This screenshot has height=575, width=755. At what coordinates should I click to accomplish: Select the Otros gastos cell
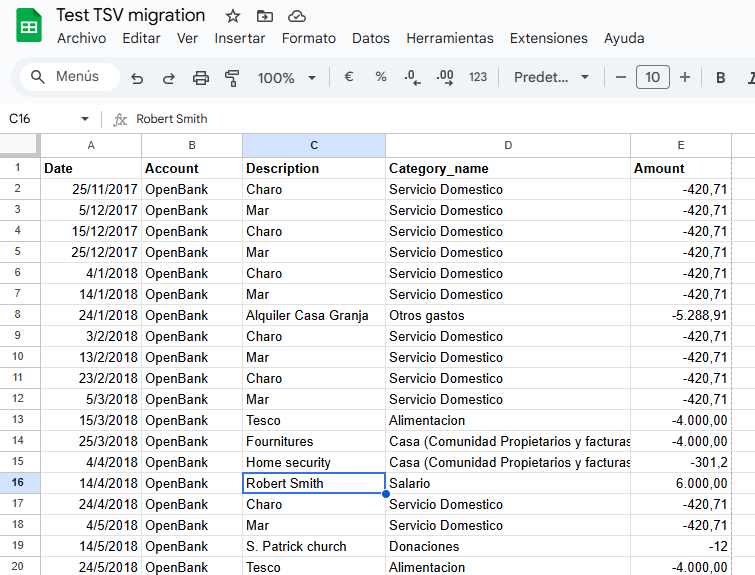pos(508,315)
